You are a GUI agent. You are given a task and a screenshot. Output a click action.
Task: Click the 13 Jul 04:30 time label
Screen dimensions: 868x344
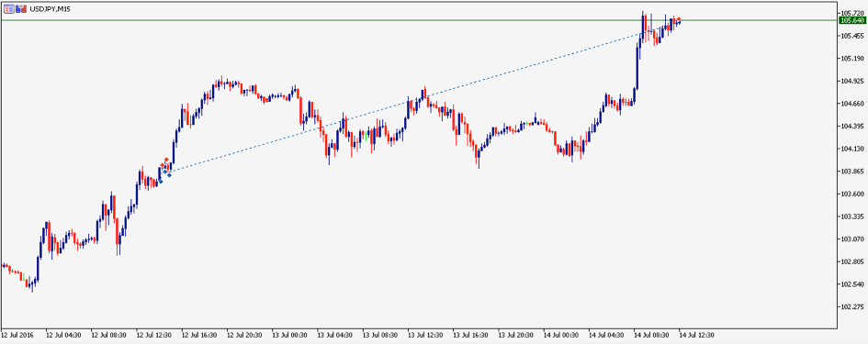[336, 335]
